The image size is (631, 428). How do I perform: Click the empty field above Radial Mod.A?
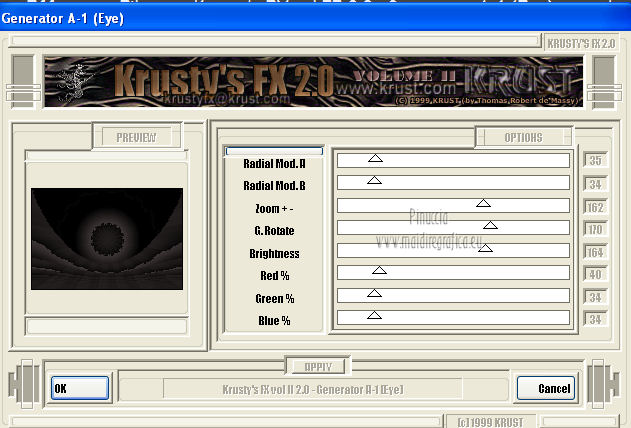tap(274, 151)
